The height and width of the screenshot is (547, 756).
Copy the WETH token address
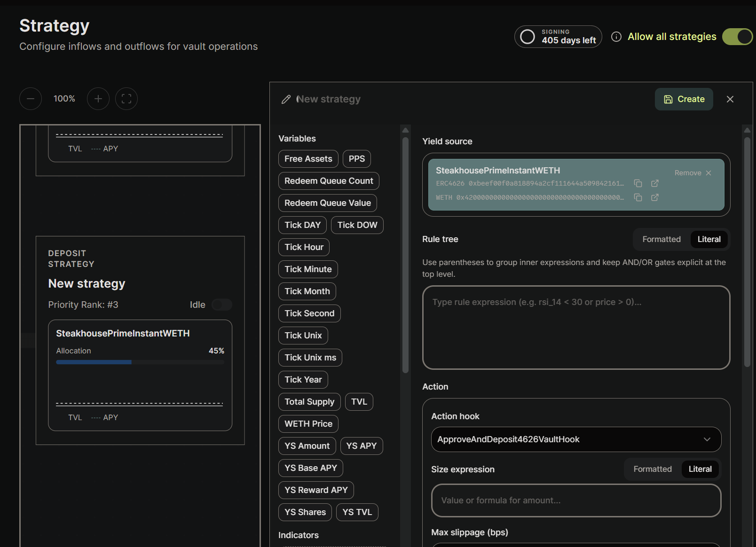click(x=638, y=197)
